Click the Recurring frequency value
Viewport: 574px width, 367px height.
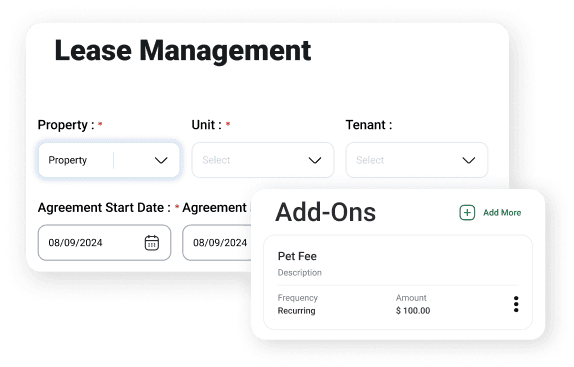[x=296, y=311]
